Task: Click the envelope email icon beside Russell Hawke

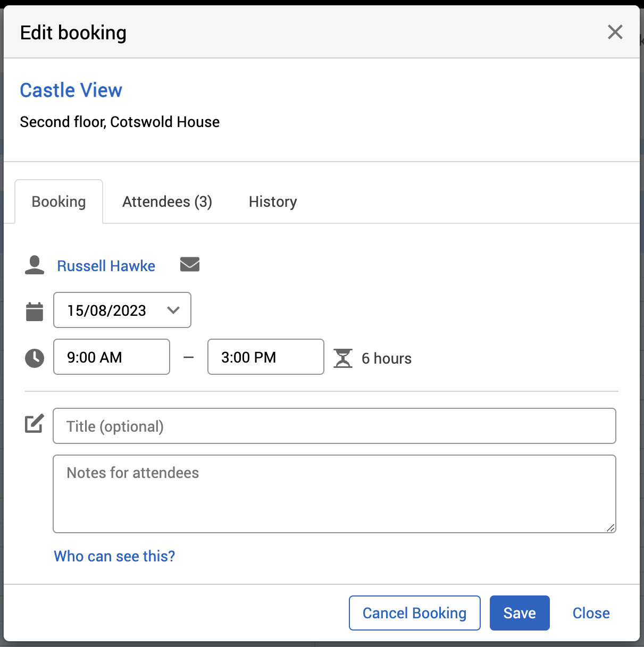Action: pyautogui.click(x=190, y=264)
